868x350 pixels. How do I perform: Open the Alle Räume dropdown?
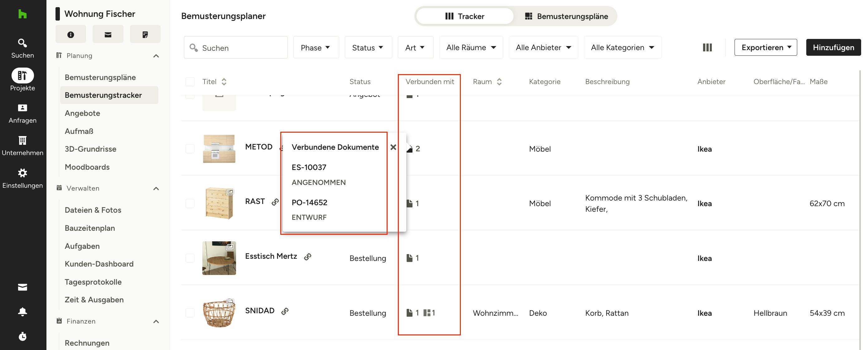click(471, 47)
